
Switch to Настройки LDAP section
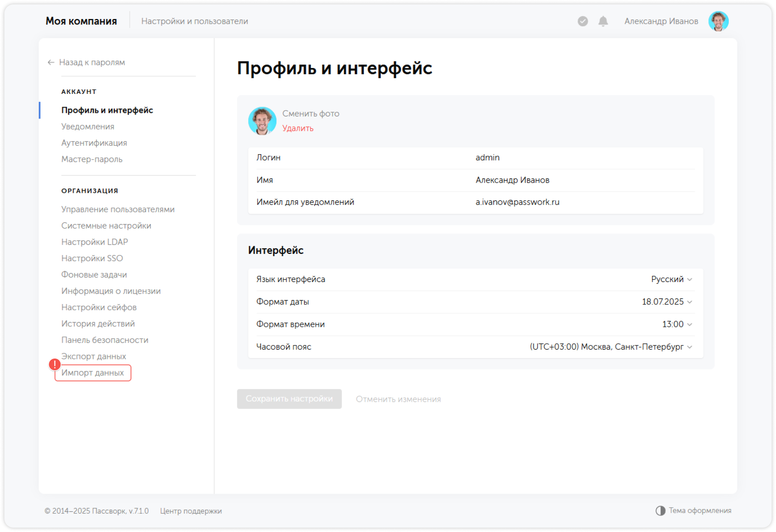point(95,242)
